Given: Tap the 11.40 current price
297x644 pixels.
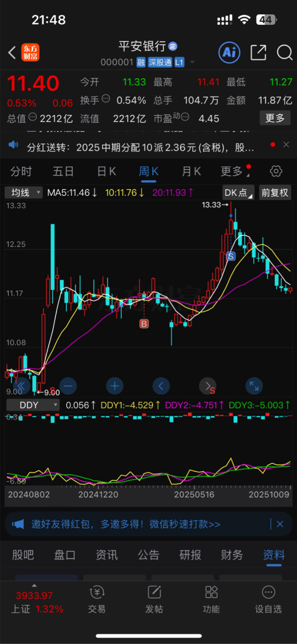Looking at the screenshot, I should (x=33, y=83).
